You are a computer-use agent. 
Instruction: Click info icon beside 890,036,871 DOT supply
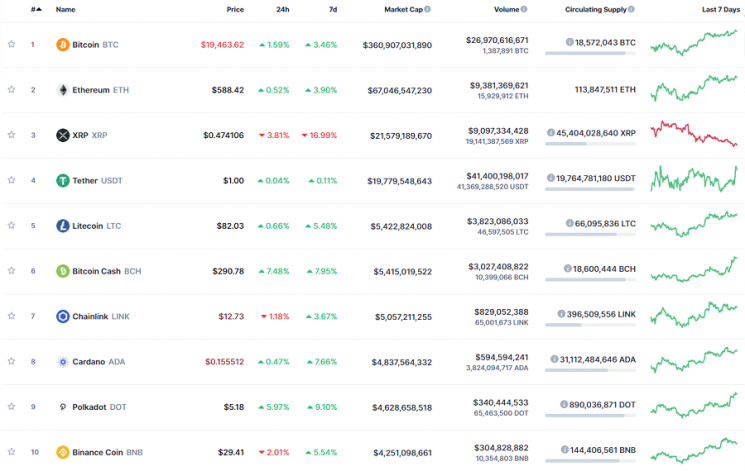(x=564, y=404)
